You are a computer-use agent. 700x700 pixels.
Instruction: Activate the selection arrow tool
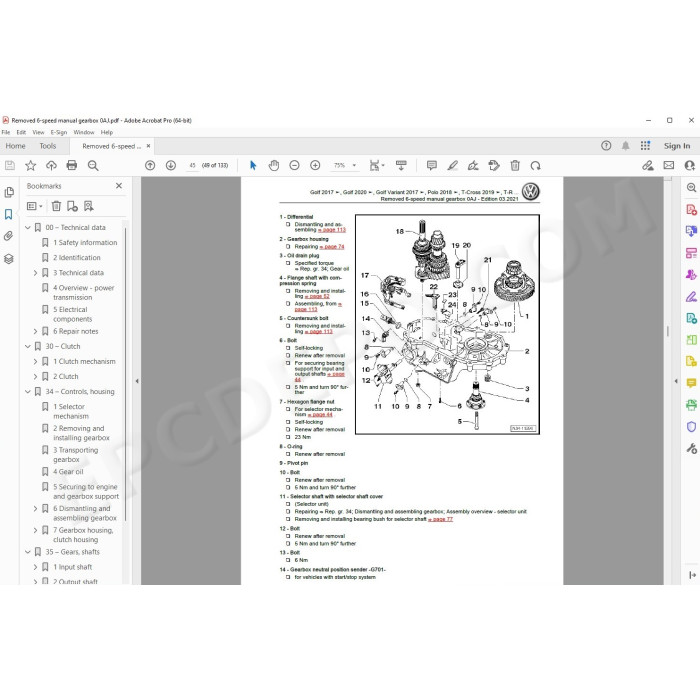tap(253, 165)
